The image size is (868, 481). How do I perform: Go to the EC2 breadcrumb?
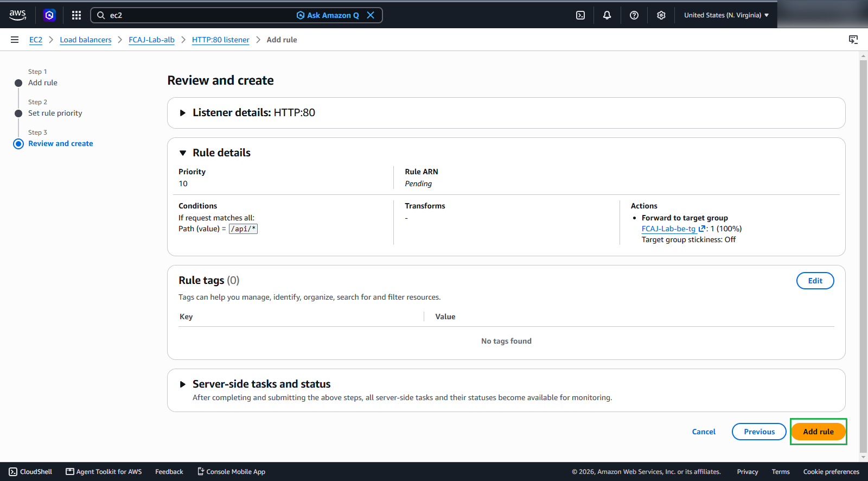pos(36,40)
